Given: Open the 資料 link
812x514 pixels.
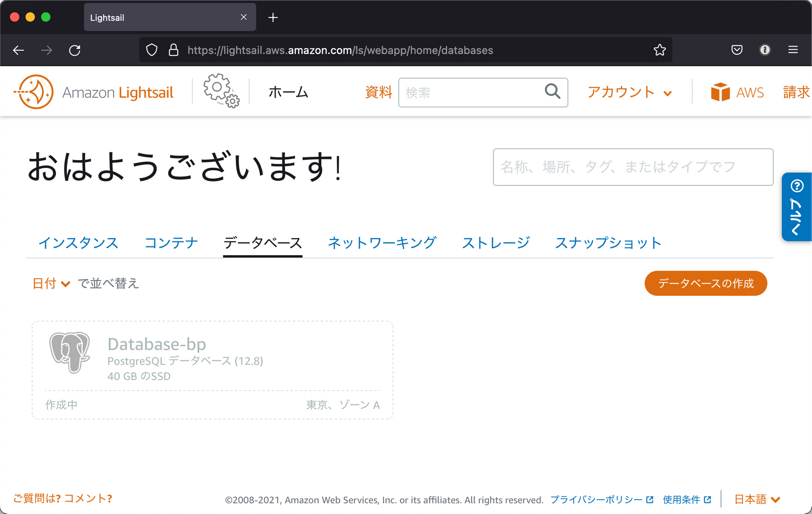Looking at the screenshot, I should point(378,92).
